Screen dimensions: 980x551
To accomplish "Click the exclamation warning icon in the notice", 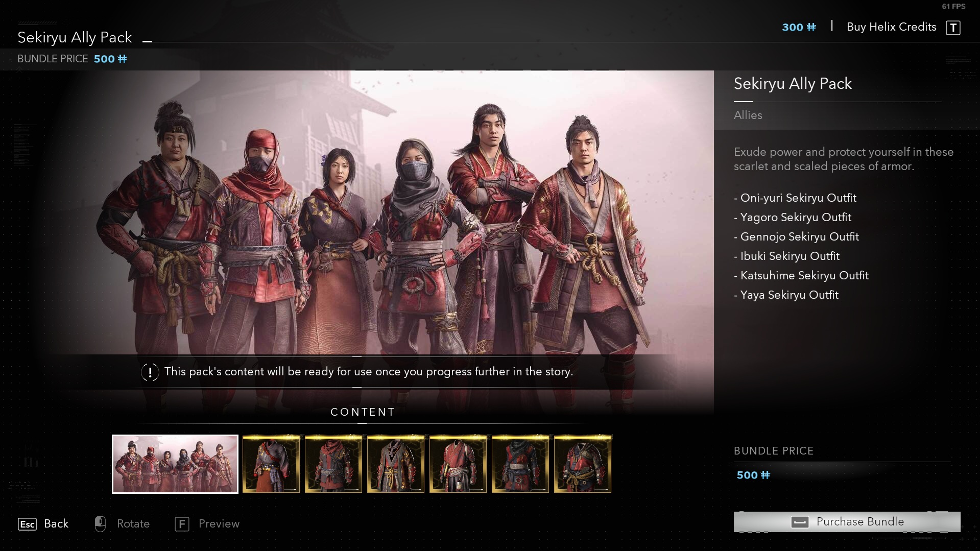I will (150, 372).
